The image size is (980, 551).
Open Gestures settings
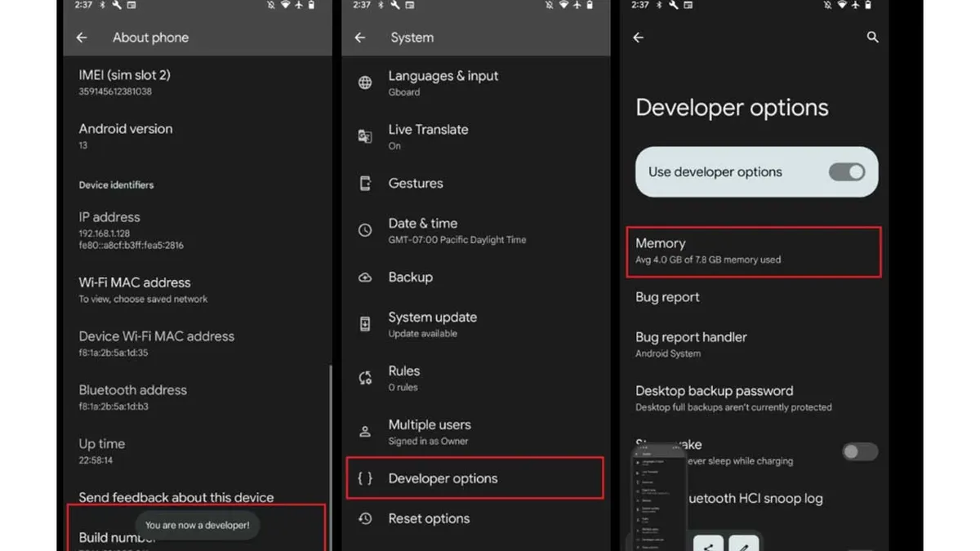[476, 184]
